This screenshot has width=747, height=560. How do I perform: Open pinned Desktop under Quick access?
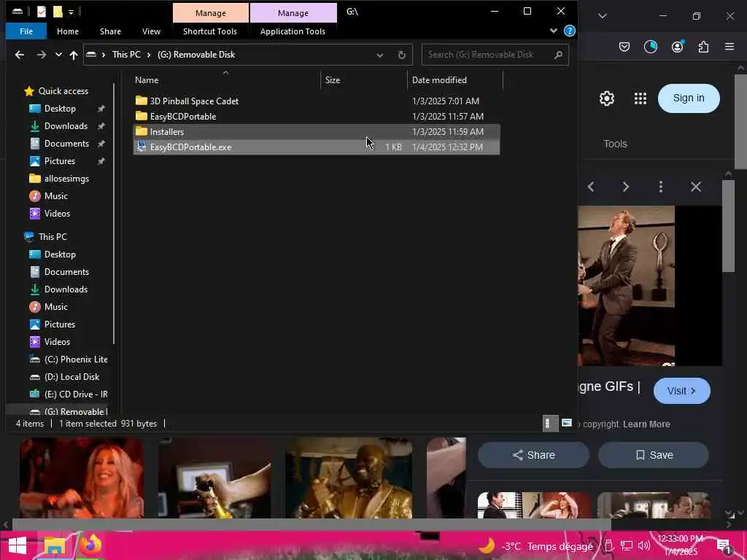pos(60,109)
